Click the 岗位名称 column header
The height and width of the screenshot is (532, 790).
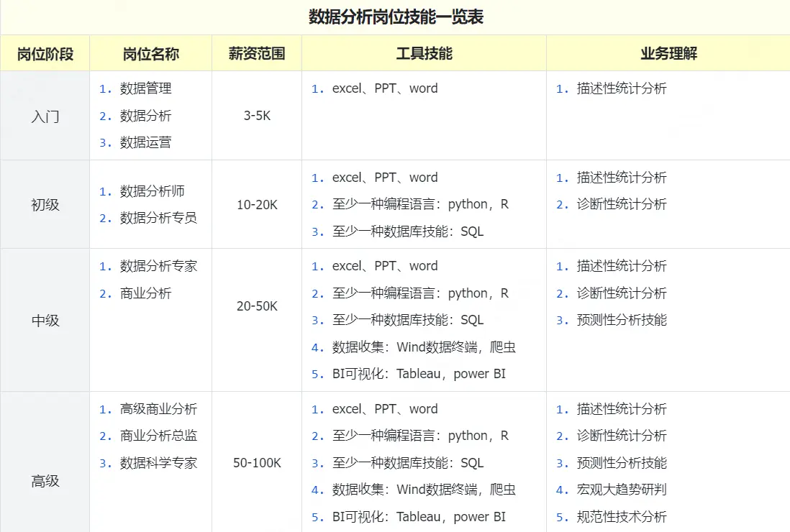pyautogui.click(x=150, y=54)
